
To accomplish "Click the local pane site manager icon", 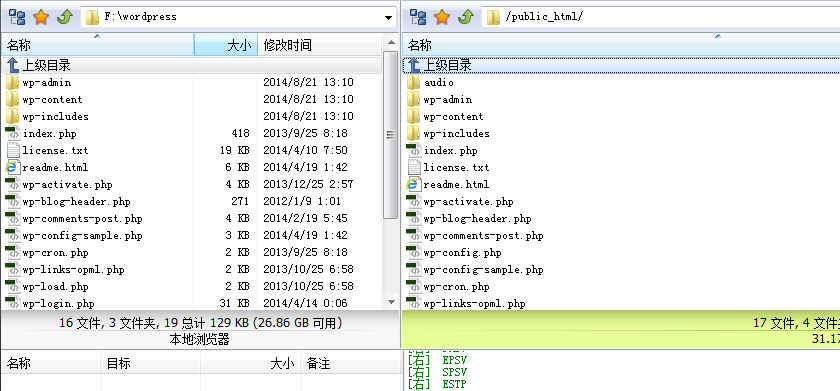I will point(17,17).
